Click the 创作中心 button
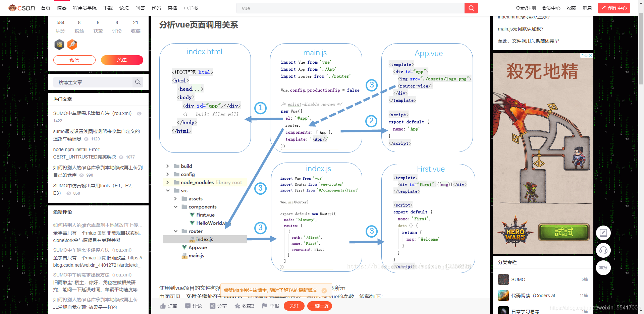Screen dimensions: 644x314 click(614, 8)
